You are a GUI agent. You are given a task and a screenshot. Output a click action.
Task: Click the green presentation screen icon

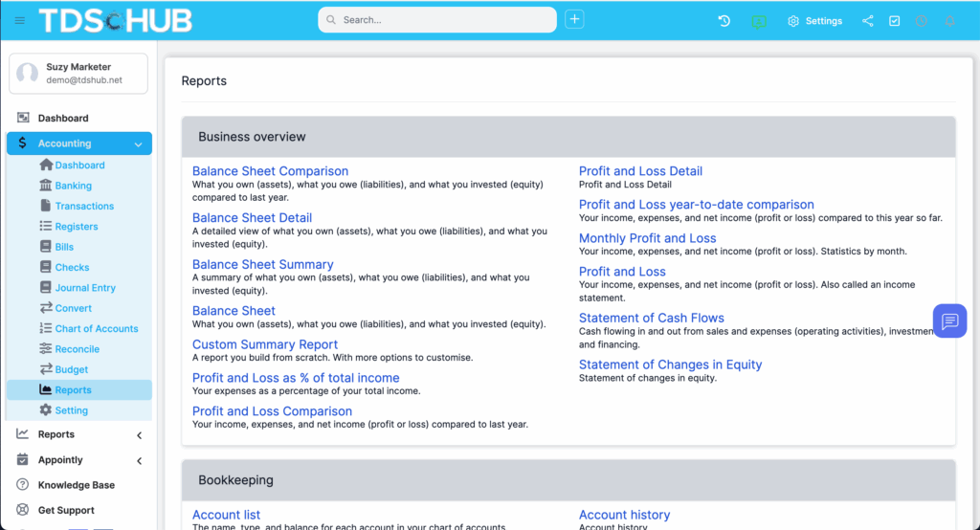point(759,20)
